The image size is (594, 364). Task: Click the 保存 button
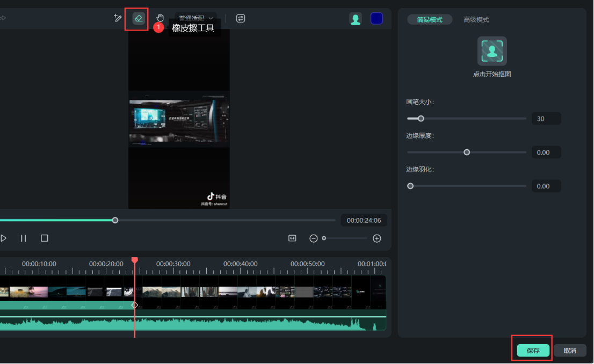[x=533, y=351]
